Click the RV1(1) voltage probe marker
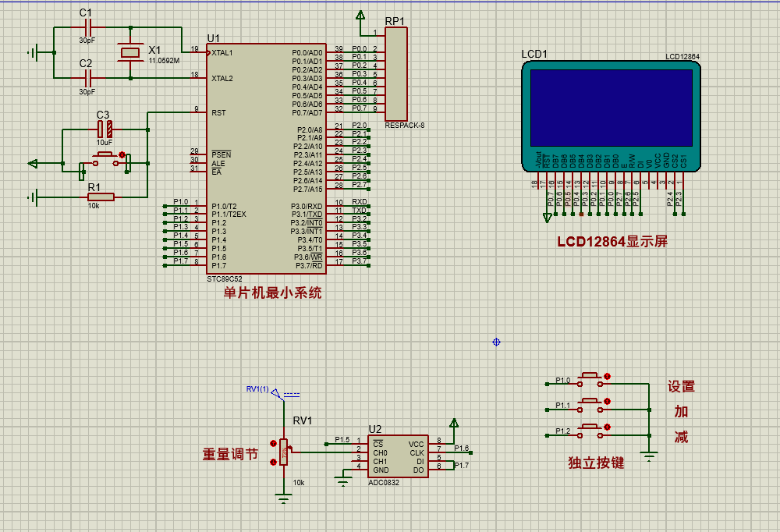Screen dimensions: 780x532 point(276,393)
